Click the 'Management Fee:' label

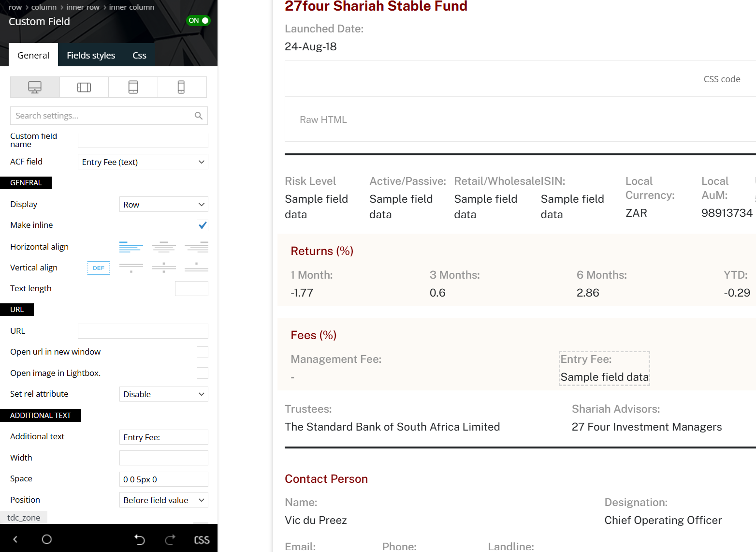pyautogui.click(x=336, y=359)
